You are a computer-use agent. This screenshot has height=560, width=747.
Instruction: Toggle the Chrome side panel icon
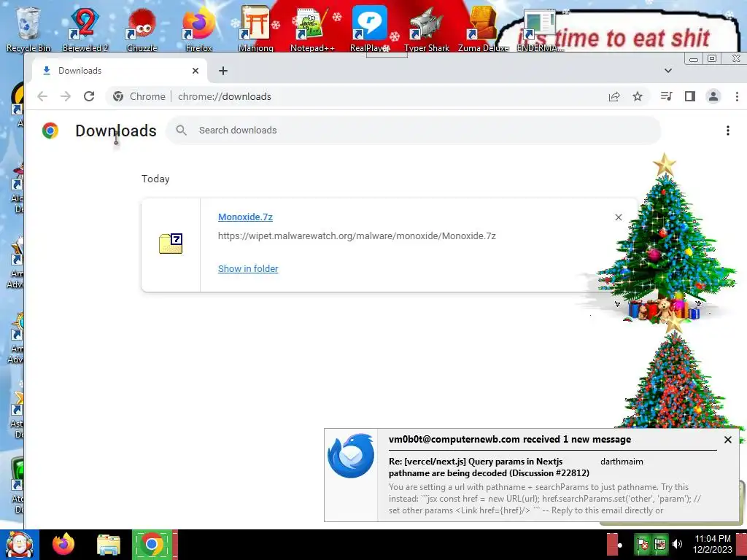[x=690, y=97]
